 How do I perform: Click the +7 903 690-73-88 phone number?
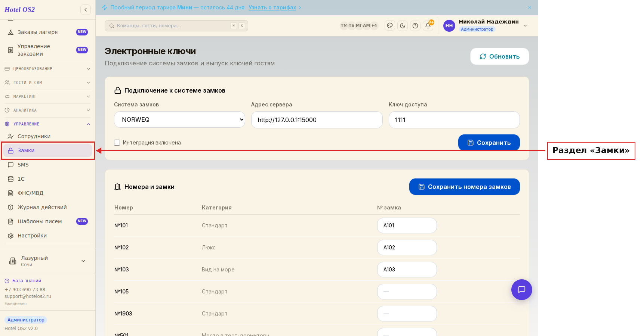[x=25, y=290]
